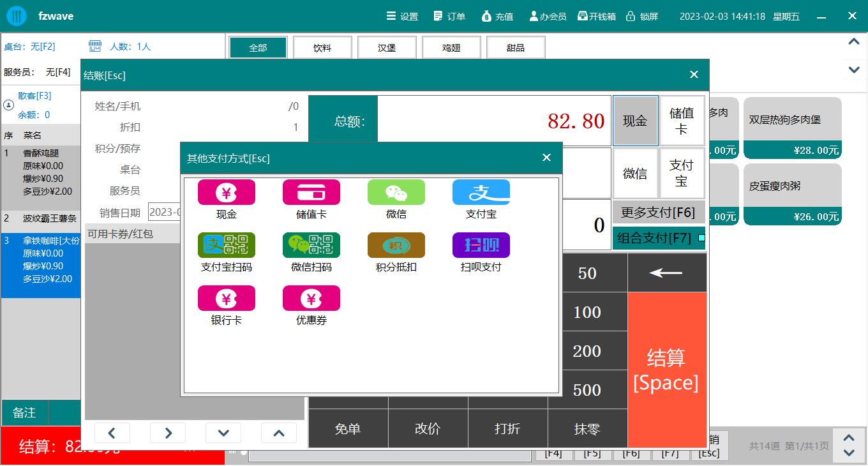
Task: Select Alipay scan code payment icon
Action: click(226, 246)
